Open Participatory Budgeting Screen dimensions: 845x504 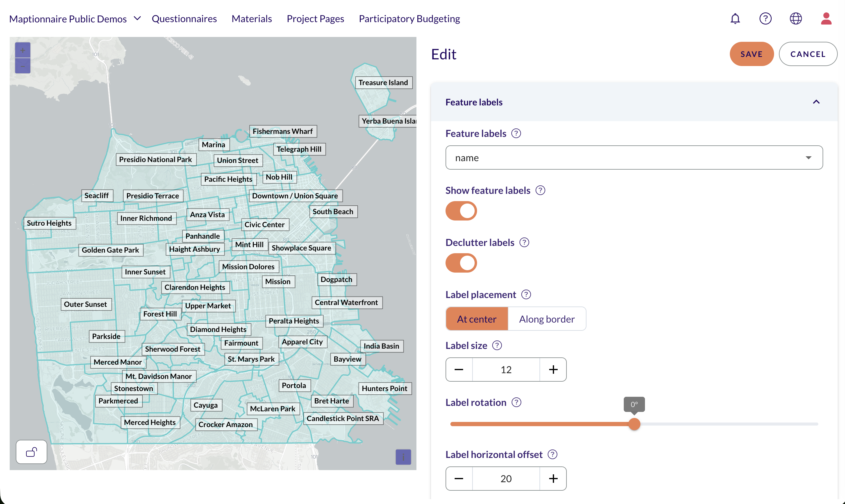pos(409,19)
